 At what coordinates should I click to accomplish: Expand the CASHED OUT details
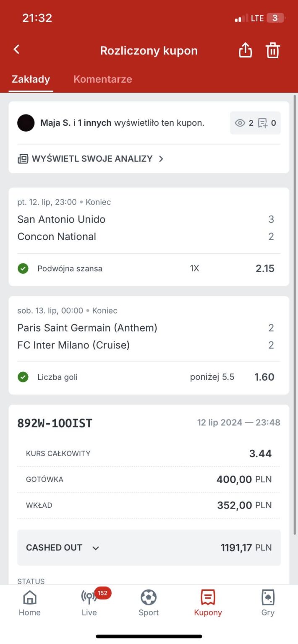[96, 548]
